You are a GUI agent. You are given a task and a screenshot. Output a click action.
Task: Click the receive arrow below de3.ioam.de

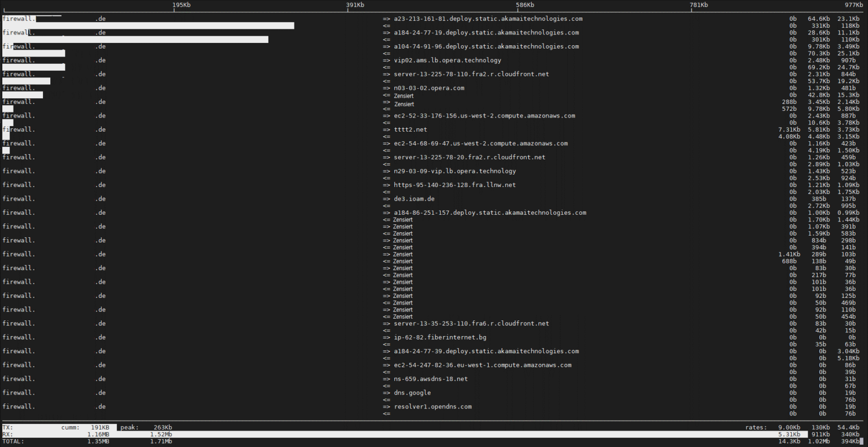point(388,206)
